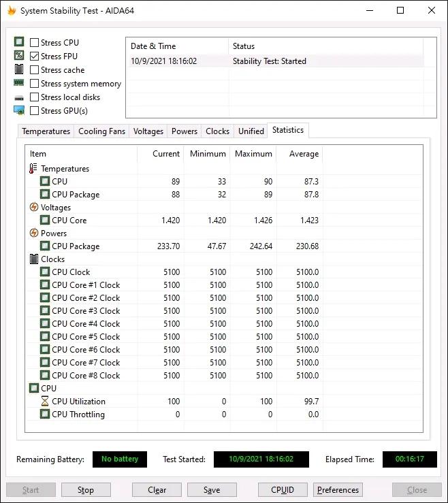
Task: Stop the stability test
Action: coord(86,490)
